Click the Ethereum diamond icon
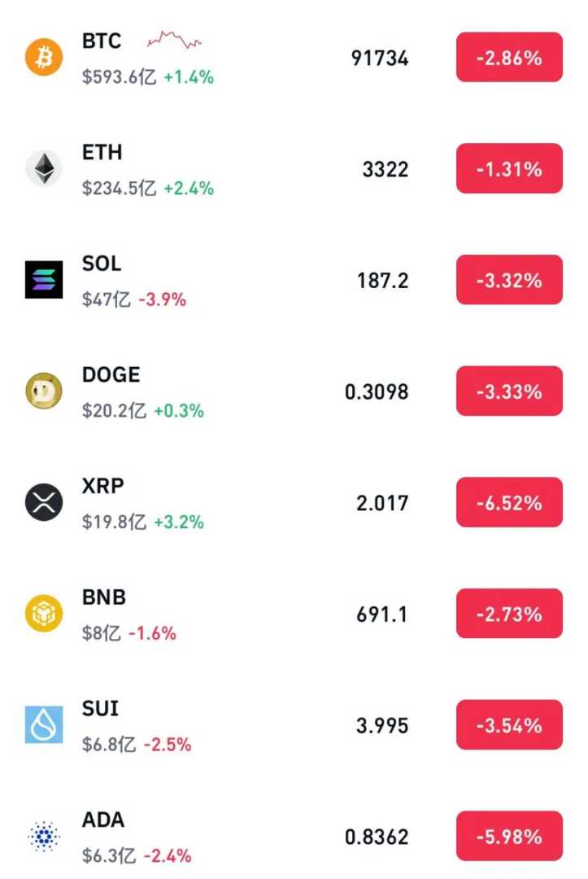This screenshot has width=588, height=879. tap(44, 169)
